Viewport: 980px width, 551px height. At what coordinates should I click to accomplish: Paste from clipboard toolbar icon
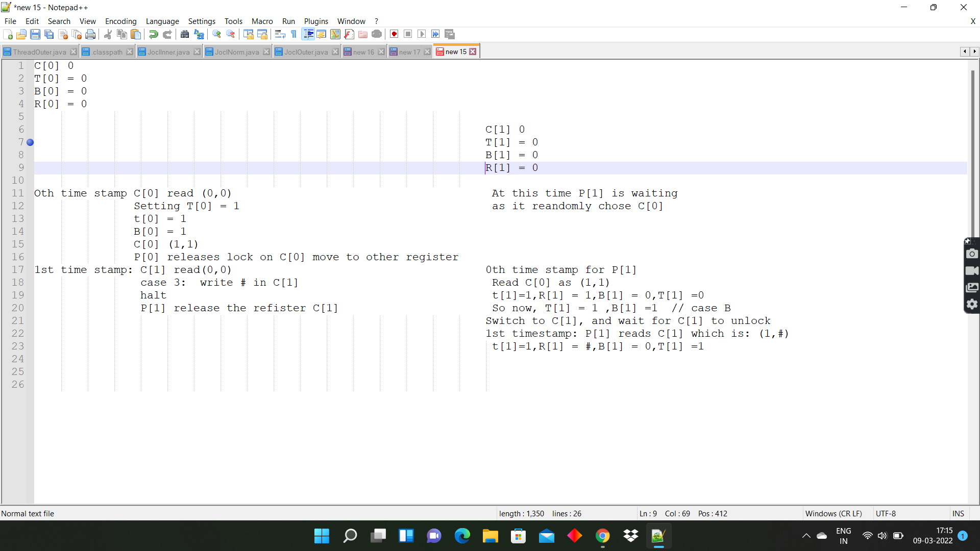(136, 34)
